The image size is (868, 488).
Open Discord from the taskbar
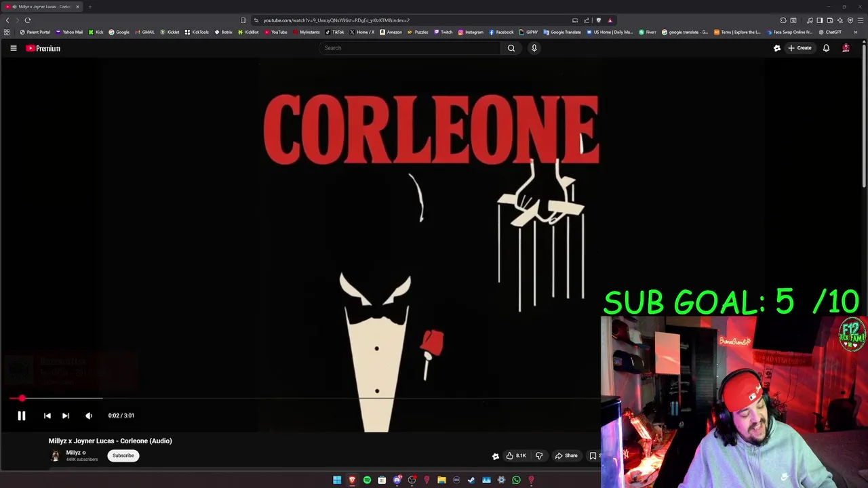click(x=397, y=480)
